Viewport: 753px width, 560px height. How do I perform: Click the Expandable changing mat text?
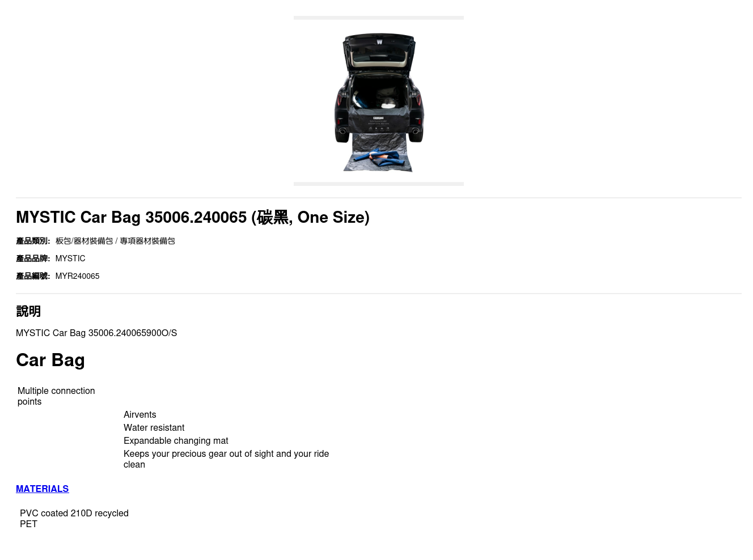tap(176, 440)
